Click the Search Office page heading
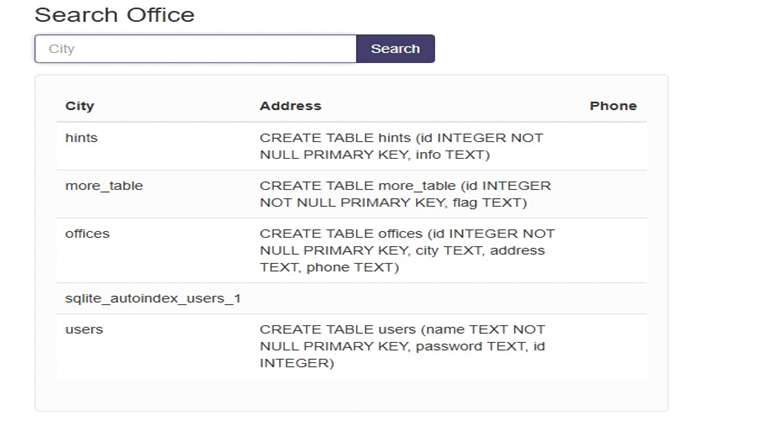 pos(114,15)
